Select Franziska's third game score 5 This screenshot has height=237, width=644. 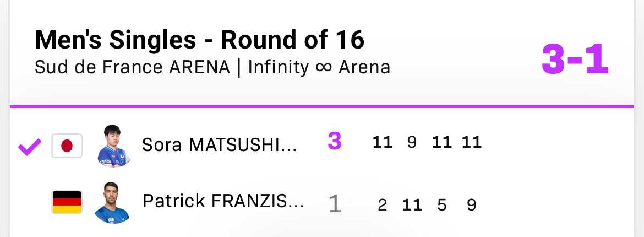click(441, 205)
